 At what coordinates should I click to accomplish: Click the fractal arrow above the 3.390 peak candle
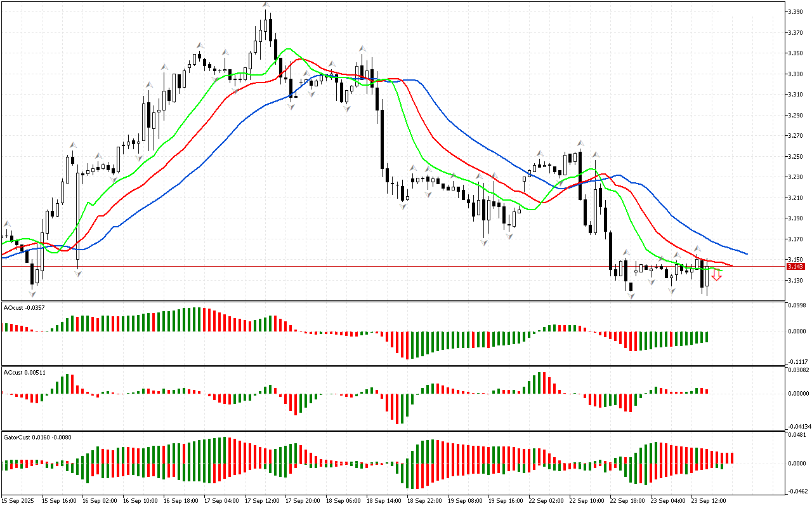[266, 5]
